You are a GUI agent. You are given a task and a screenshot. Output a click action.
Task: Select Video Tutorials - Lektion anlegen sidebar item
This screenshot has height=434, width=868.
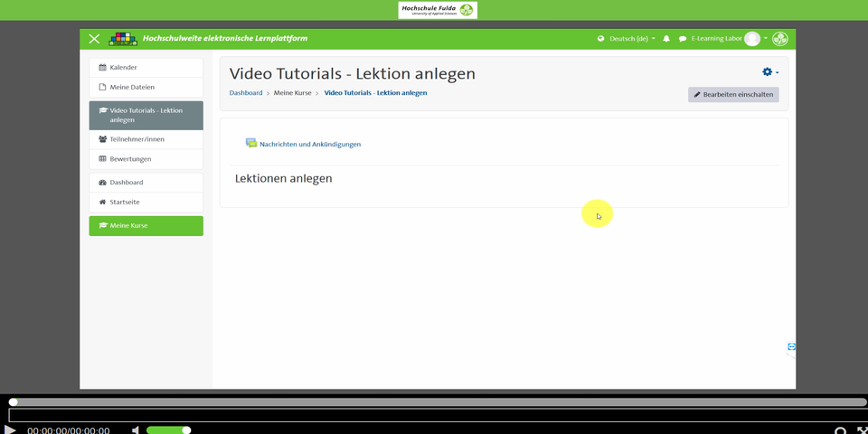click(146, 115)
